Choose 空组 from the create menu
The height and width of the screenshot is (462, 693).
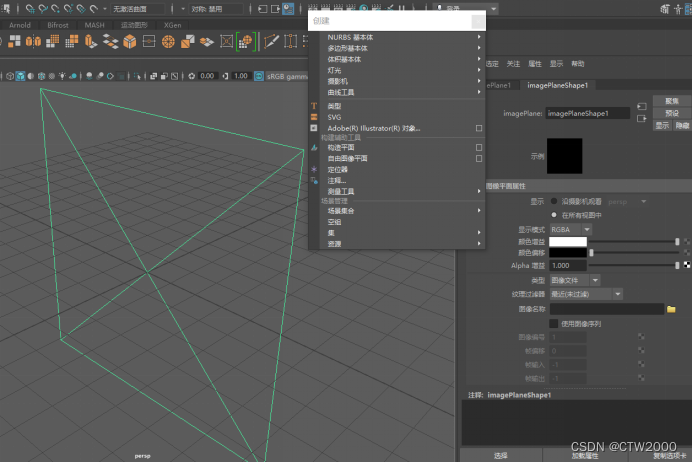coord(402,222)
